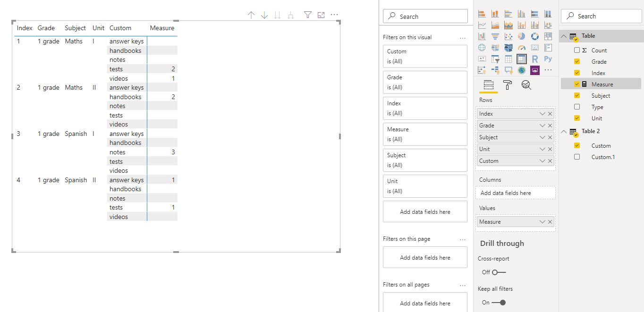This screenshot has height=312, width=644.
Task: Switch to the Fields well tab
Action: pyautogui.click(x=489, y=85)
